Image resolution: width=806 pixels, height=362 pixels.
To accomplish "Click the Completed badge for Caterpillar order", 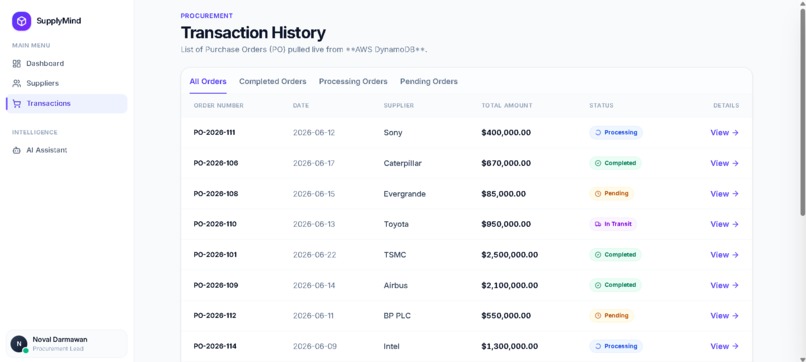I will tap(615, 163).
